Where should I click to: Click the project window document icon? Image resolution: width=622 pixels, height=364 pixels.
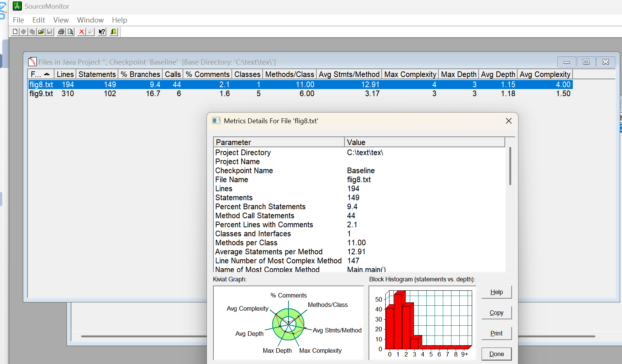[32, 62]
